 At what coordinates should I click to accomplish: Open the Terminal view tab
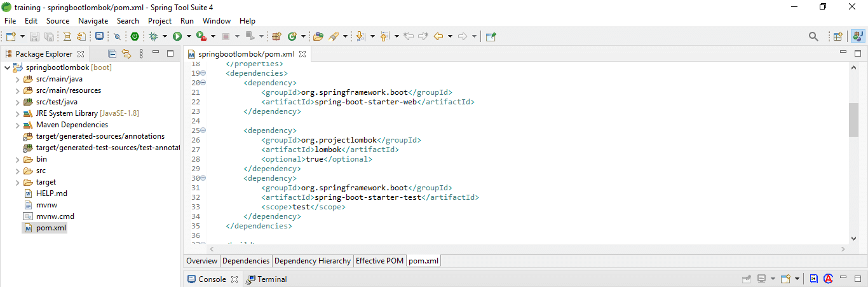click(267, 279)
